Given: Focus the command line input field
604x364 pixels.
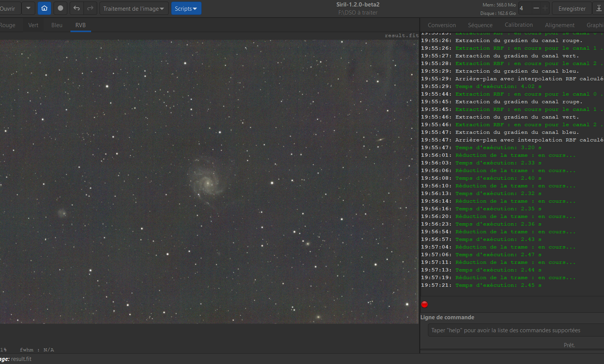Looking at the screenshot, I should click(x=516, y=330).
